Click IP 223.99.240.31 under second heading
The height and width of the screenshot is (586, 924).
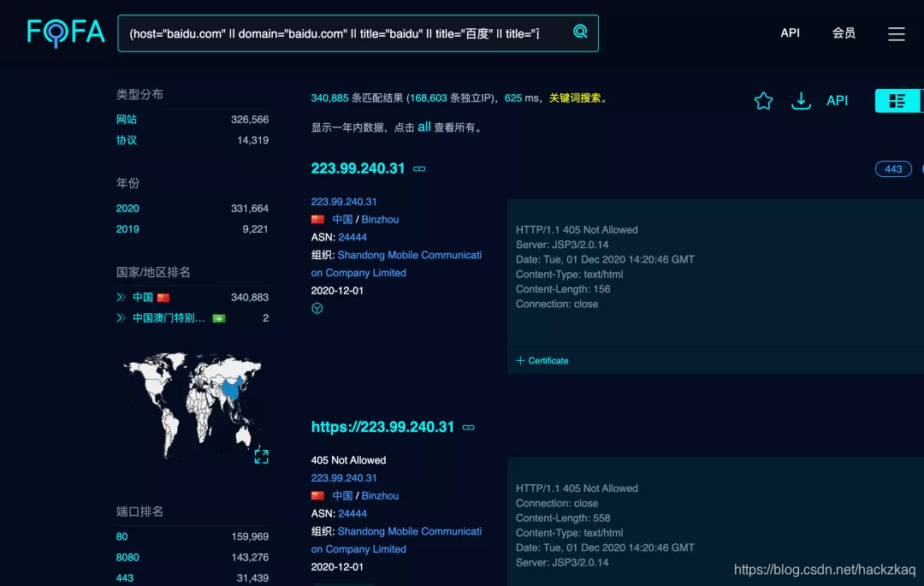click(x=344, y=477)
